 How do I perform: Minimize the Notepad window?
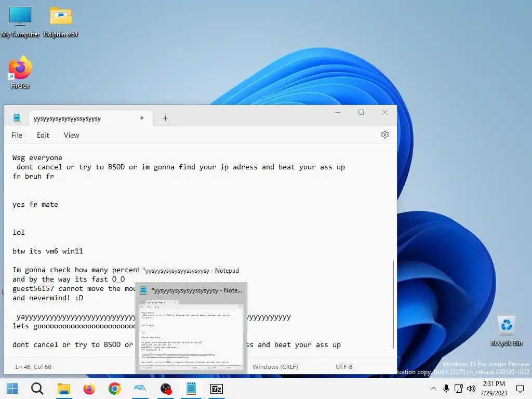point(338,112)
